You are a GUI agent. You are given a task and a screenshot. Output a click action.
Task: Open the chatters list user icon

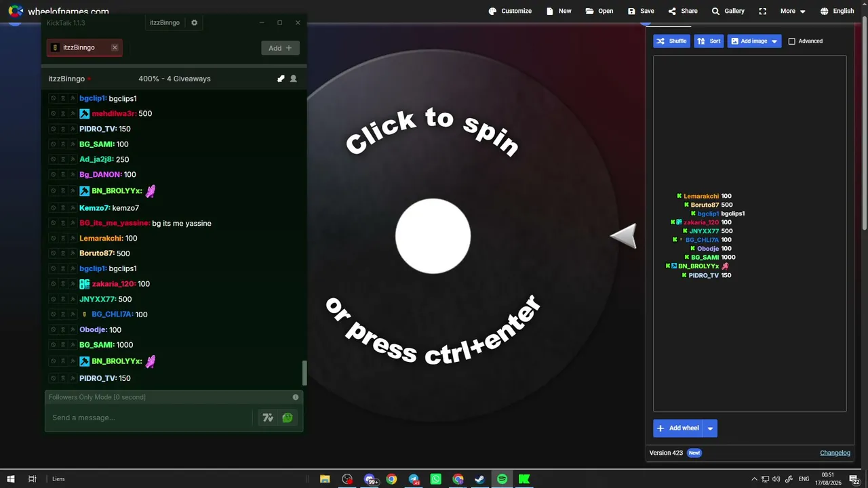pos(294,79)
